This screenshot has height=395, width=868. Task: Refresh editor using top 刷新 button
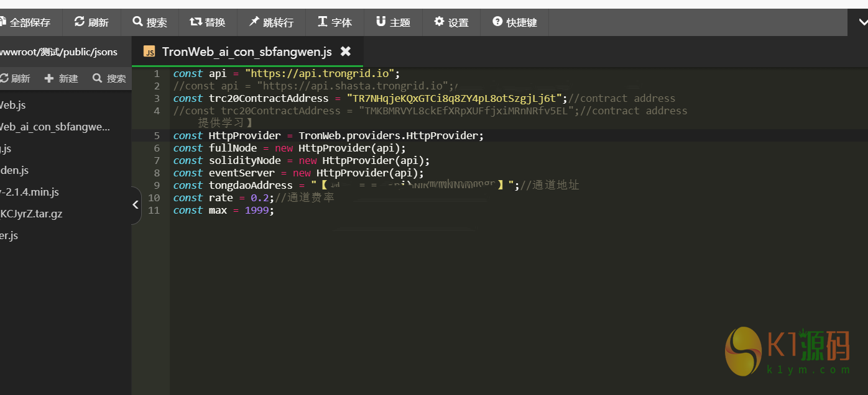point(91,22)
